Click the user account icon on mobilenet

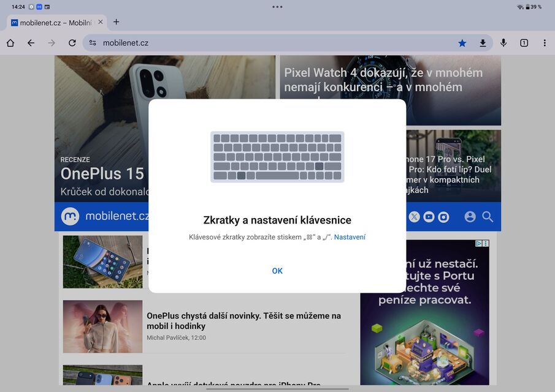pos(470,217)
